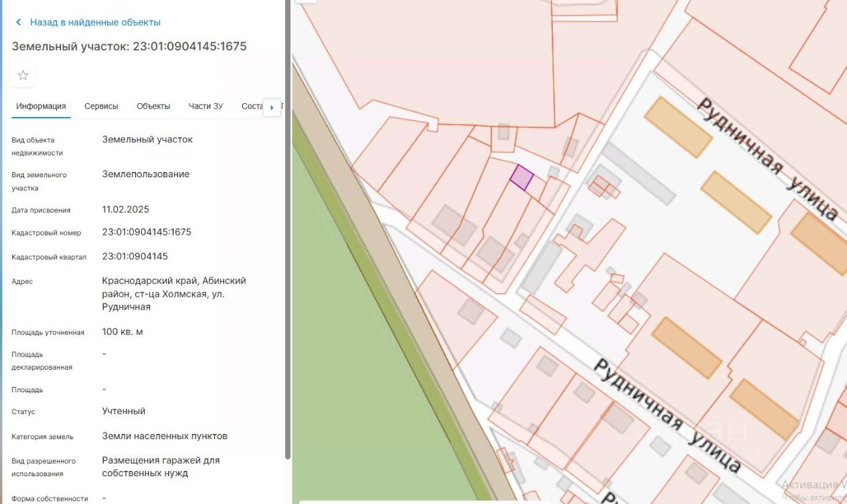Image resolution: width=847 pixels, height=504 pixels.
Task: Click the 'Площадь уточненная' field label
Action: 48,332
